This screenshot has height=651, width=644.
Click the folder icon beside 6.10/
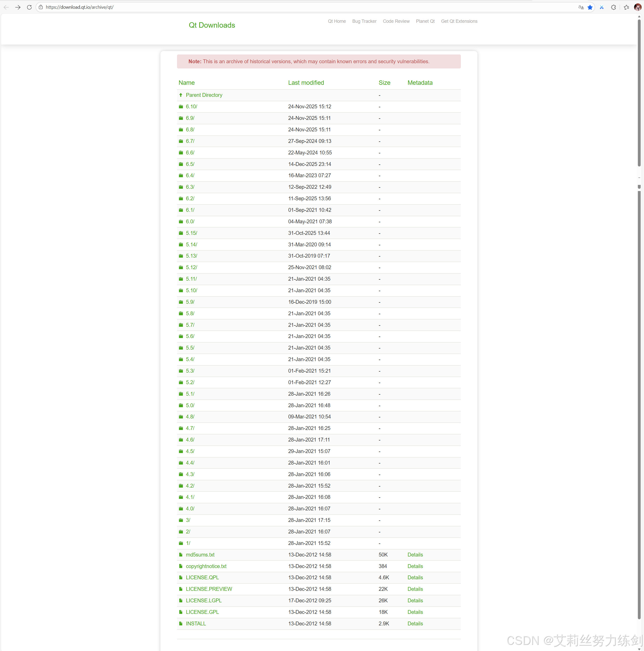tap(181, 107)
